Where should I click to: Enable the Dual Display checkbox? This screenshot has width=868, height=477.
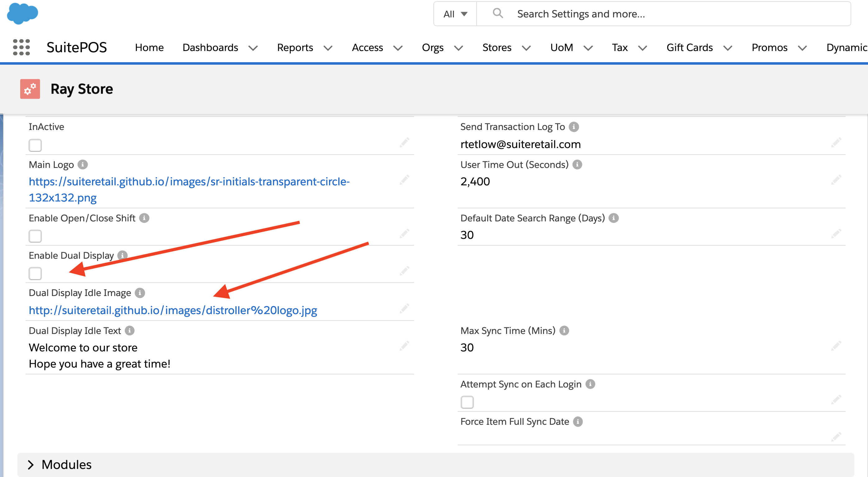(x=35, y=273)
